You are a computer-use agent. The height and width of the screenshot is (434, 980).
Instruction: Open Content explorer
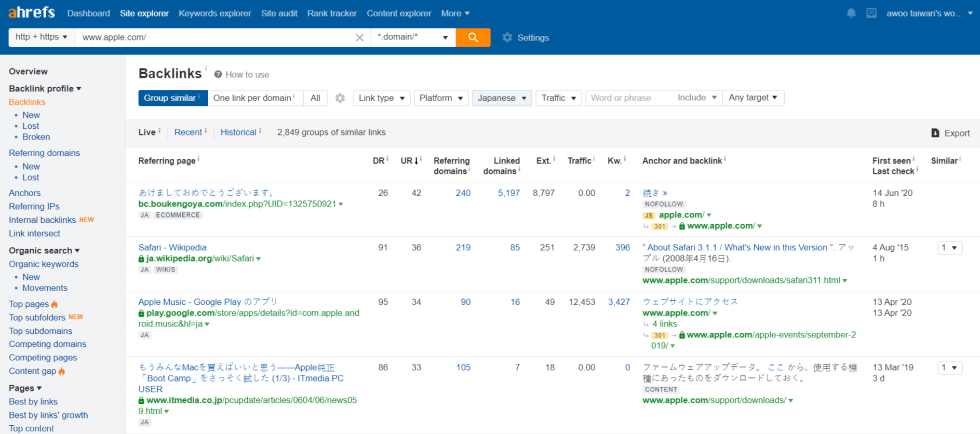[x=399, y=13]
